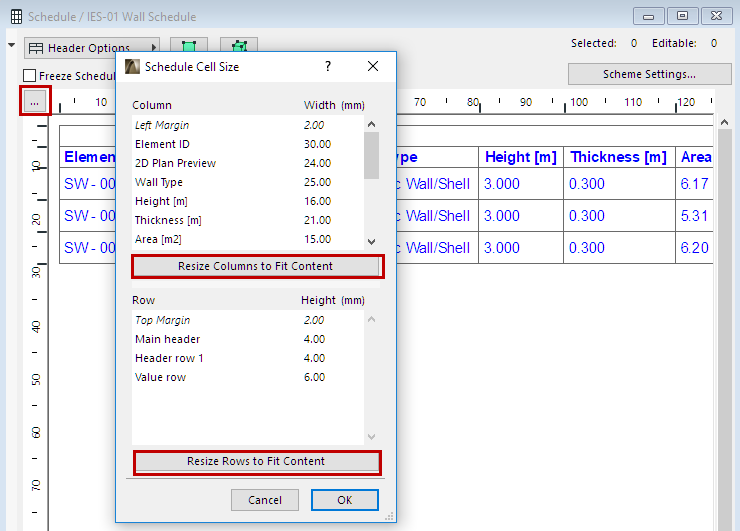Click the schedule window grid icon
This screenshot has width=740, height=531.
17,17
